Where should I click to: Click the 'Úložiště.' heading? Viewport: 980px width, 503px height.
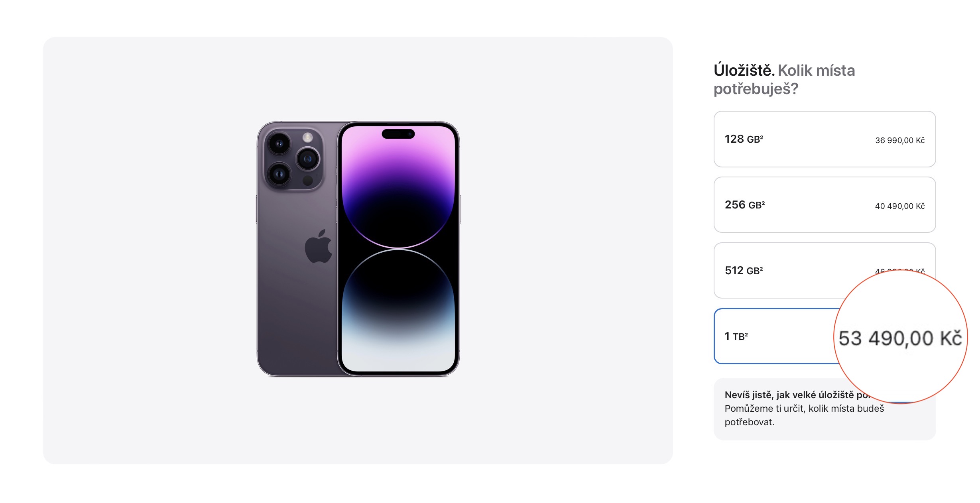744,71
